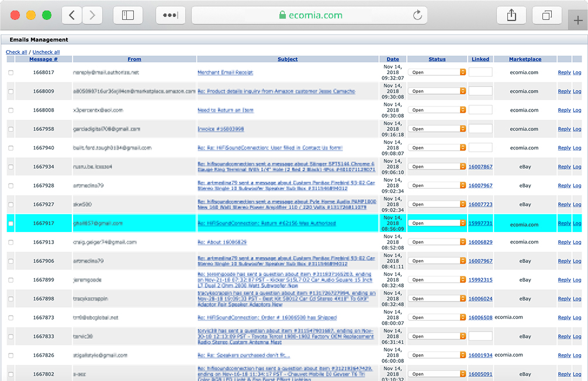The width and height of the screenshot is (588, 381).
Task: Toggle the Safari sidebar button
Action: [x=128, y=16]
